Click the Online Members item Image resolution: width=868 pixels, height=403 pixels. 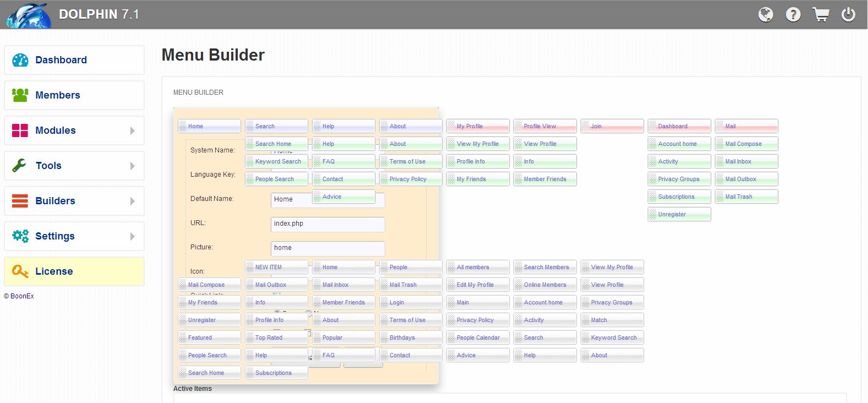(545, 285)
